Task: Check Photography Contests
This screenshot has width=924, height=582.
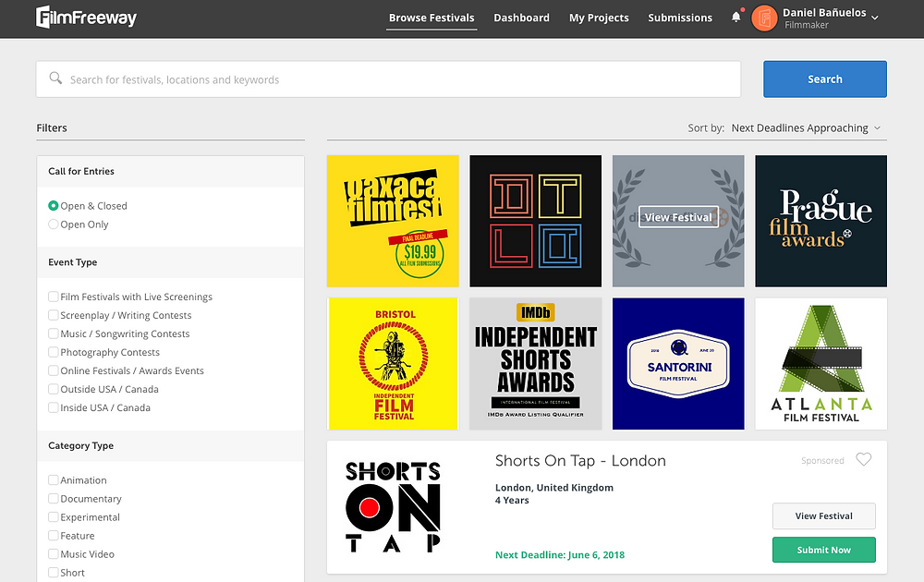Action: [x=53, y=352]
